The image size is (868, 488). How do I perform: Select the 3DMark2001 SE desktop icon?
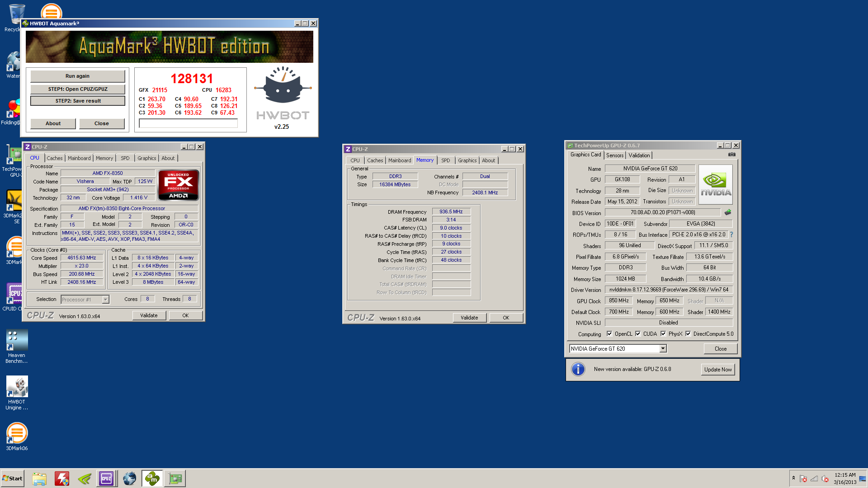point(14,206)
